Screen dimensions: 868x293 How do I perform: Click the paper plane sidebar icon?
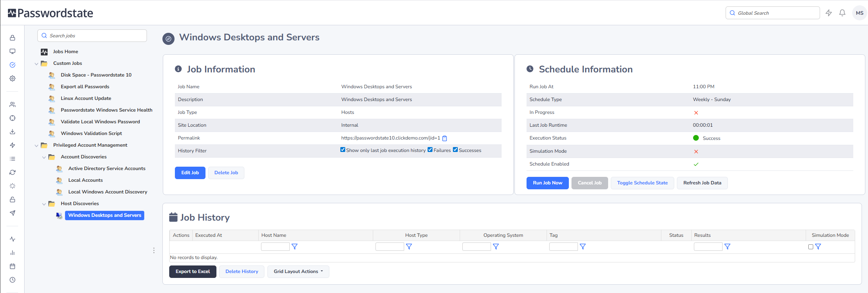tap(12, 213)
